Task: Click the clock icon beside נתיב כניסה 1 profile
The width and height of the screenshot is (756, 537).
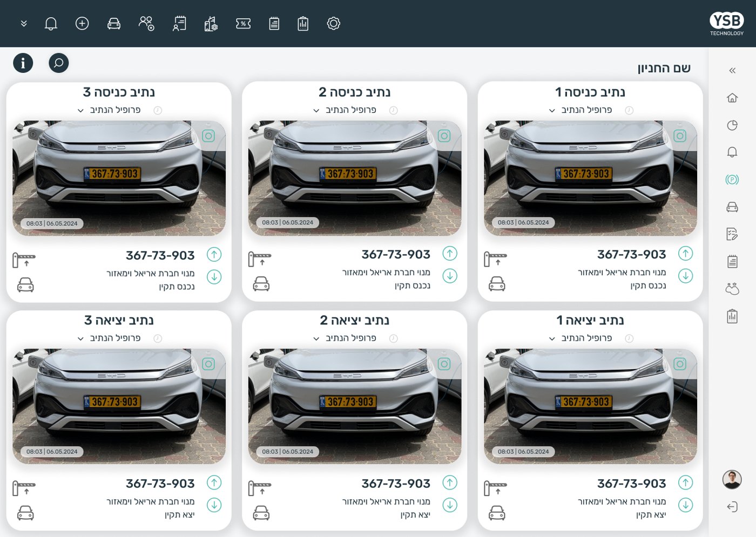Action: (x=629, y=111)
